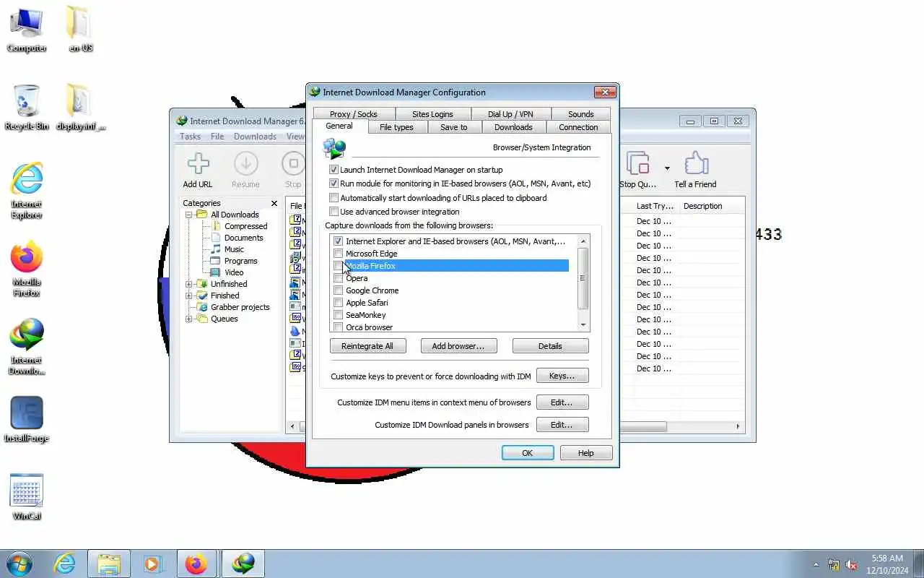
Task: Select display.inf folder on desktop
Action: coord(81,108)
